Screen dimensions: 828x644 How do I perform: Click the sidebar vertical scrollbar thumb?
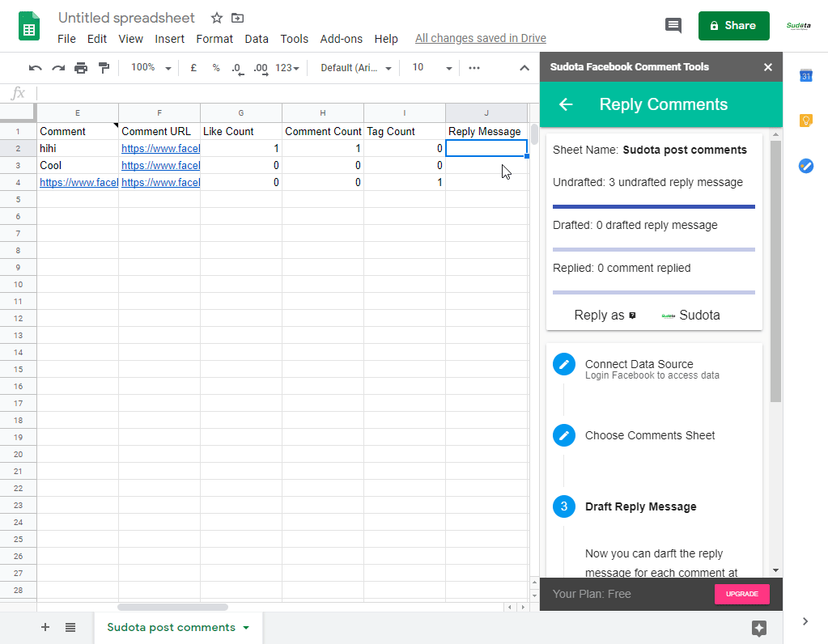(775, 271)
